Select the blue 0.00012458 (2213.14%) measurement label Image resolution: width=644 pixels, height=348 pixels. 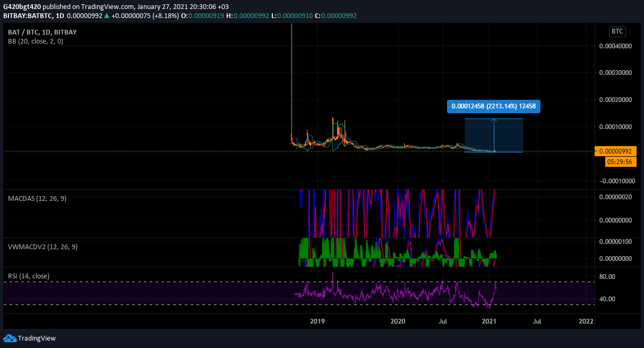point(494,107)
